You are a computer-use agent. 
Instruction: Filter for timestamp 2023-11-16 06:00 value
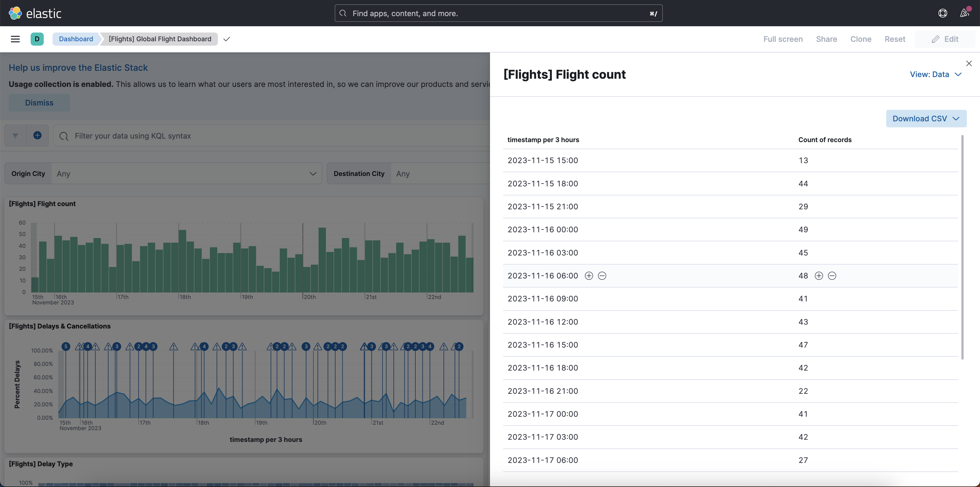coord(588,276)
